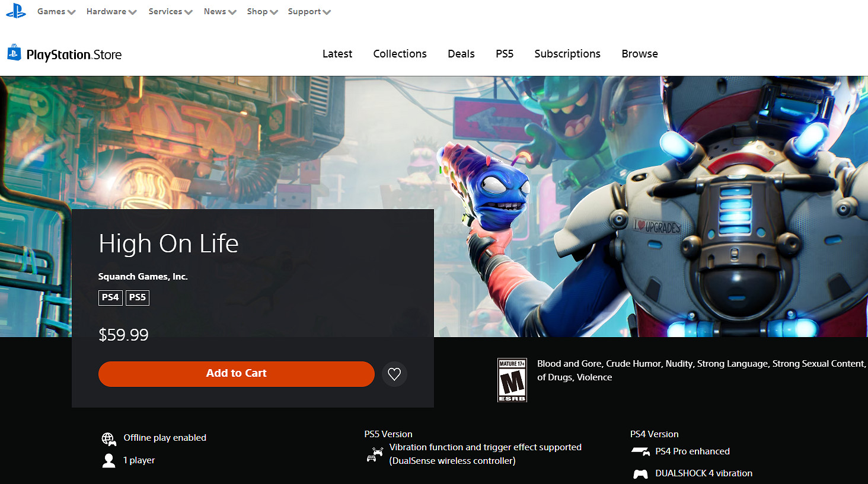
Task: Open the Subscriptions section
Action: point(567,53)
